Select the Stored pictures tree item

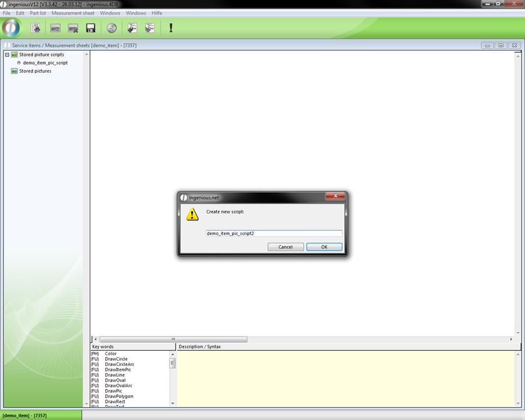coord(35,71)
